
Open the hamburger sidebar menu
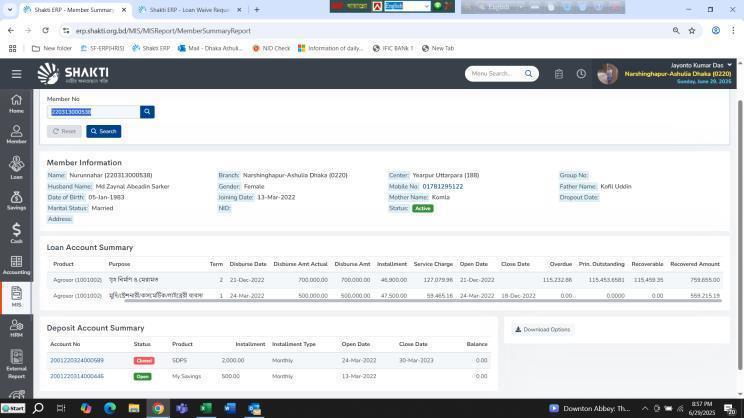(16, 74)
